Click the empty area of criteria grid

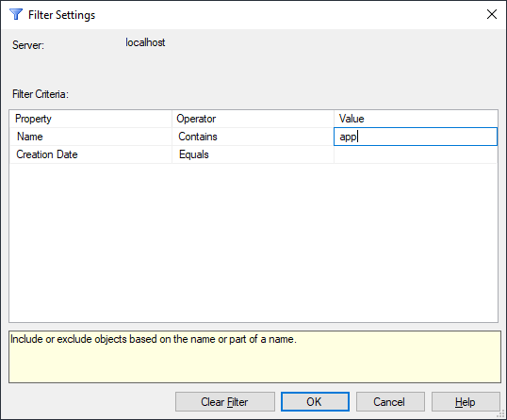click(253, 242)
